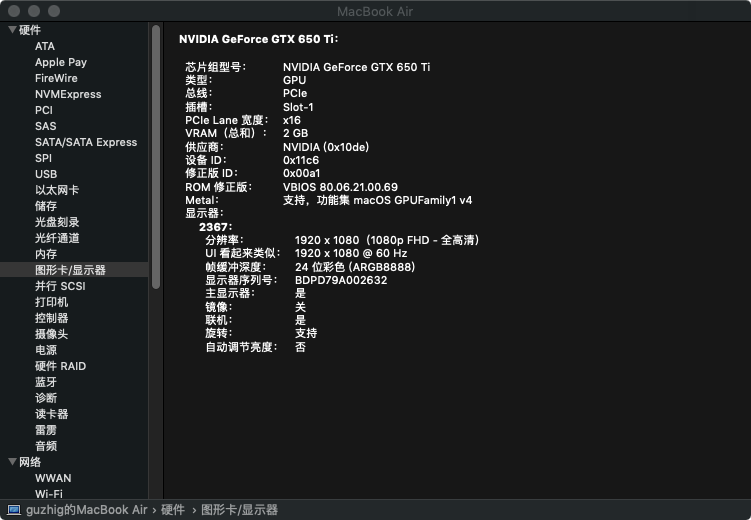Screen dimensions: 751x520
Task: Open 以太网卡 section
Action: (x=57, y=190)
